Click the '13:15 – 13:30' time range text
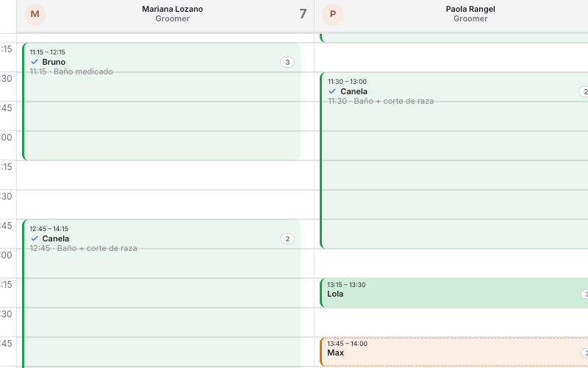This screenshot has width=588, height=368. (x=346, y=285)
